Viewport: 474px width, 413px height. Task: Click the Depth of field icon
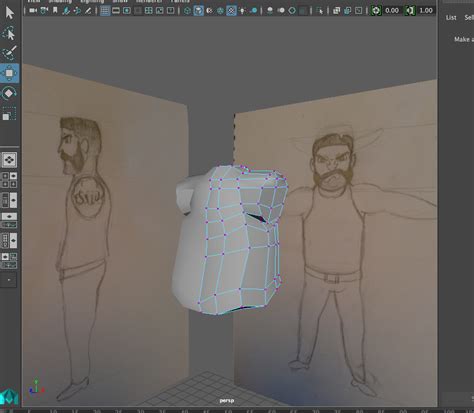tap(303, 11)
